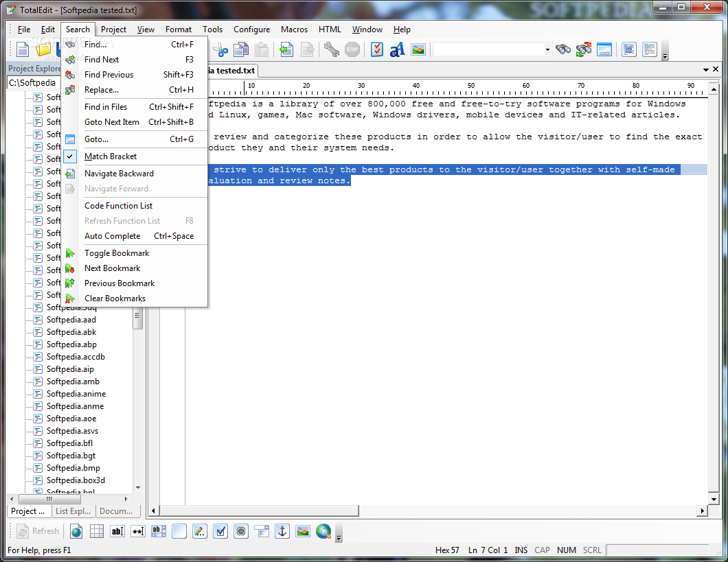
Task: Click the pencil edit icon in HTML toolbar
Action: coord(200,531)
